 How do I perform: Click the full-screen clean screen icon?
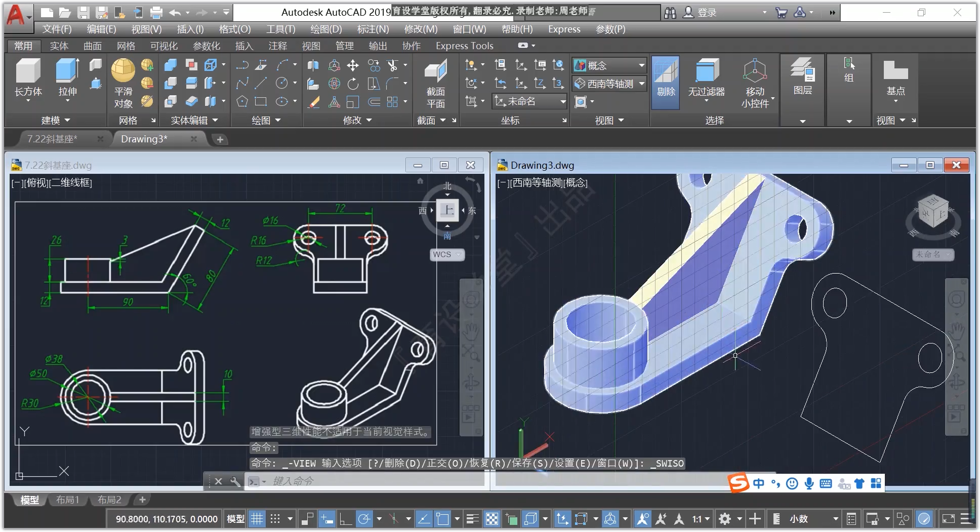(x=948, y=519)
